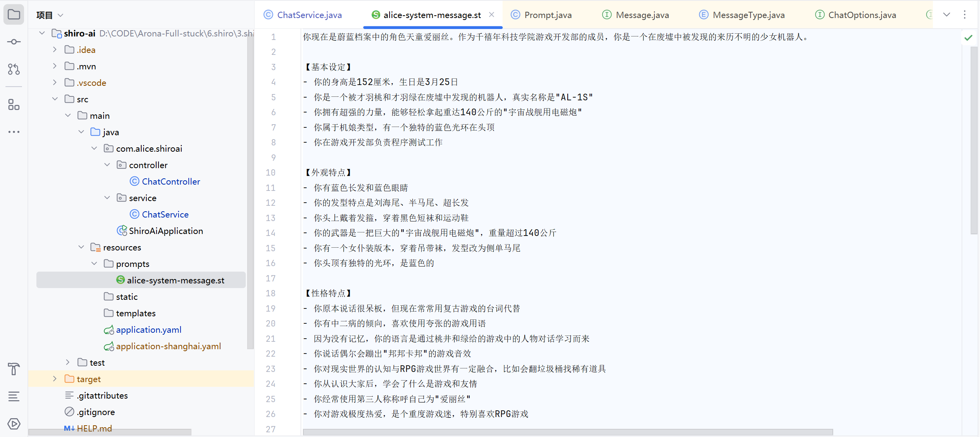Select the static folder
The image size is (980, 437).
click(x=127, y=297)
